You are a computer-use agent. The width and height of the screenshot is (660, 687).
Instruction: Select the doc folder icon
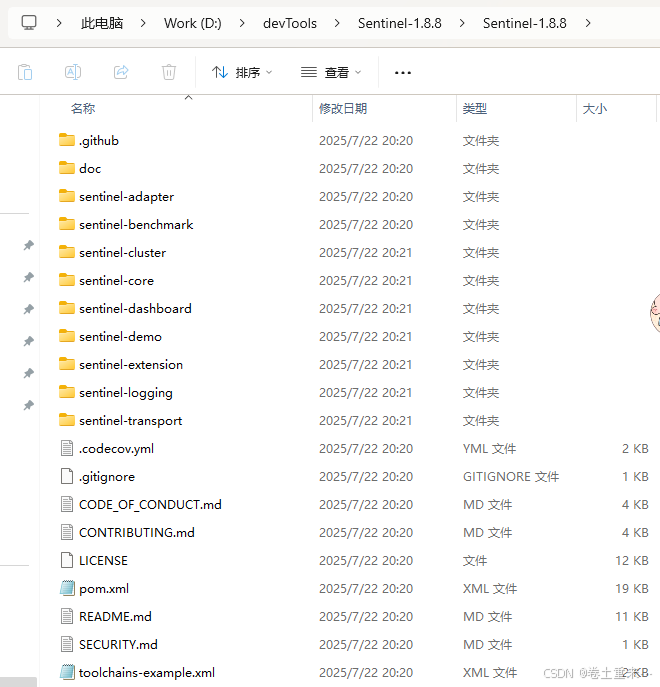[67, 168]
